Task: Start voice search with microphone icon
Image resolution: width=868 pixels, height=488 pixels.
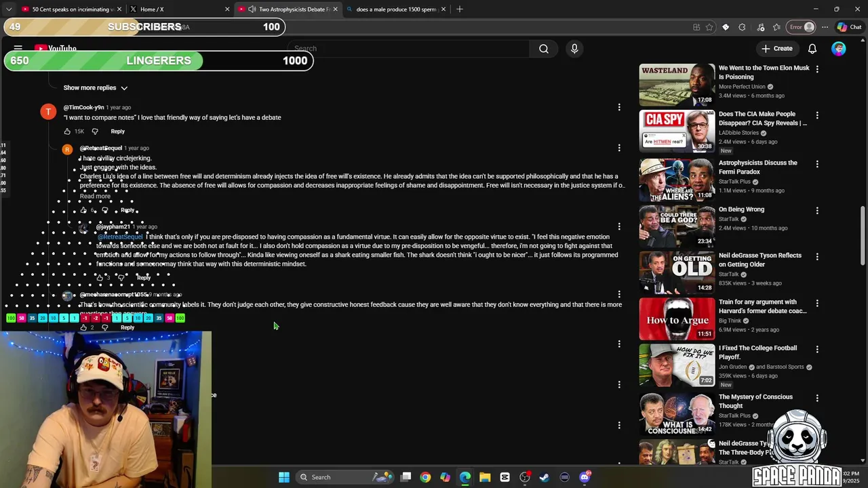Action: click(x=574, y=49)
